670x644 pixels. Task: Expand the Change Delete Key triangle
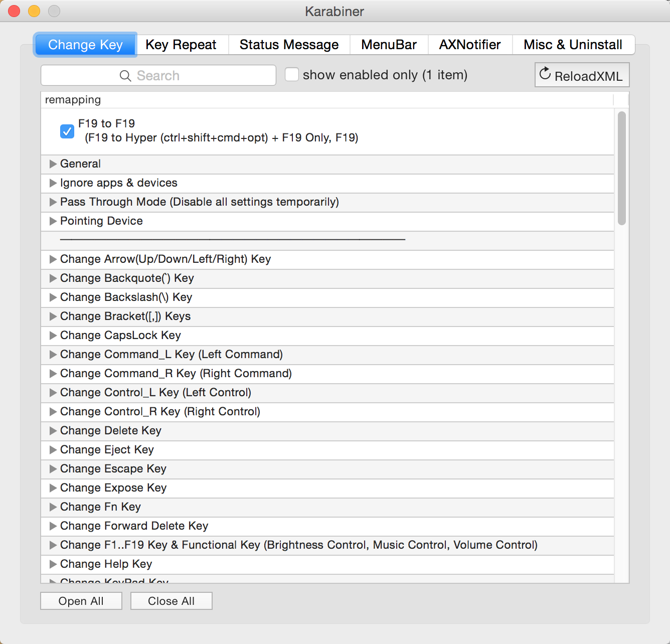tap(53, 431)
